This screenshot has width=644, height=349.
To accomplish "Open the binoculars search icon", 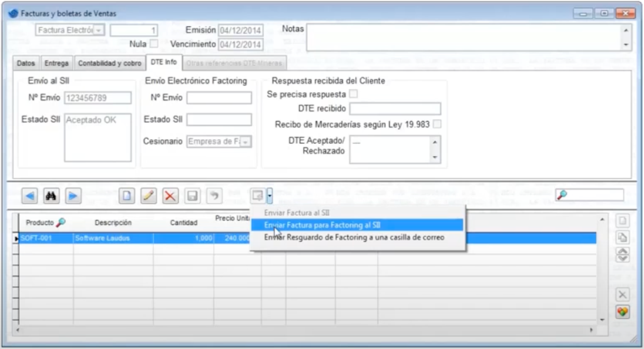I will click(51, 196).
